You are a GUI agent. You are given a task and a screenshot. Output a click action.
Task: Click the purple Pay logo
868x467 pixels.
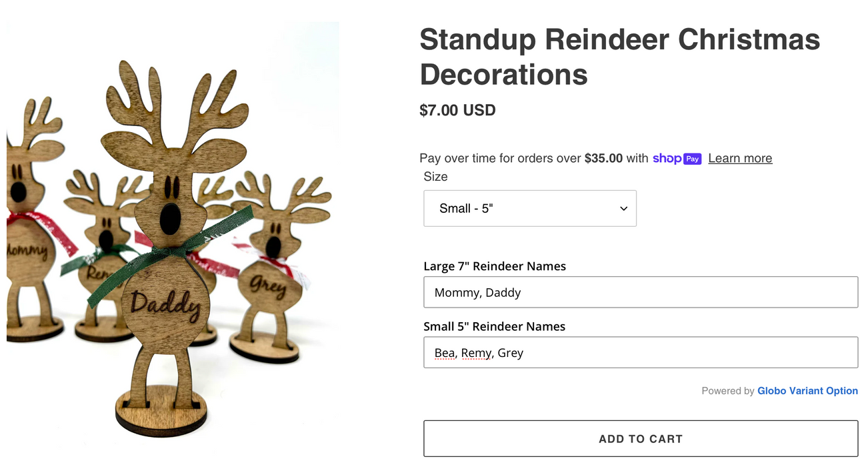(693, 158)
